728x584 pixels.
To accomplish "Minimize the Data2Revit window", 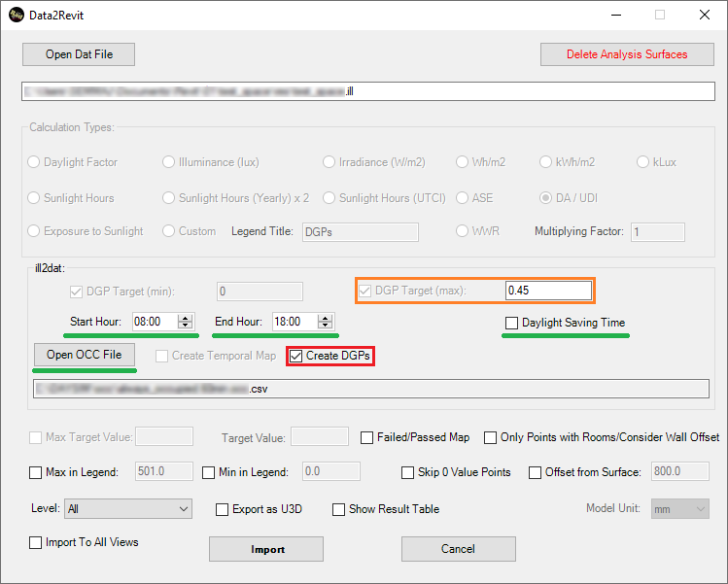I will click(616, 15).
